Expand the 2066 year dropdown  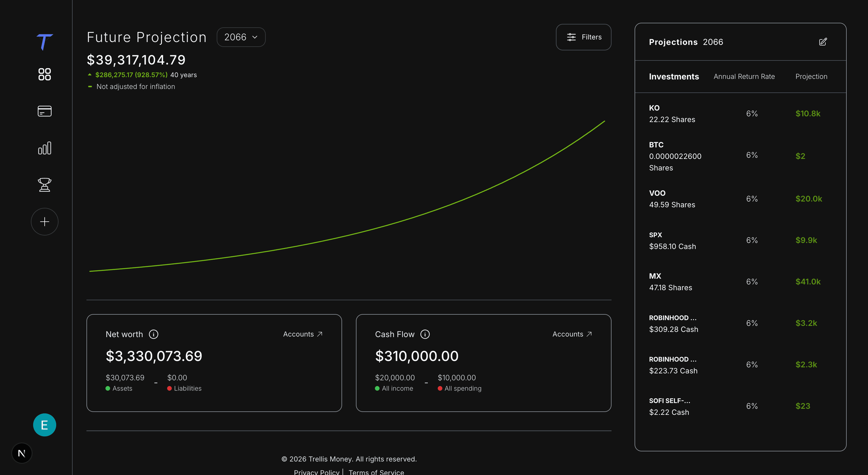pos(241,37)
